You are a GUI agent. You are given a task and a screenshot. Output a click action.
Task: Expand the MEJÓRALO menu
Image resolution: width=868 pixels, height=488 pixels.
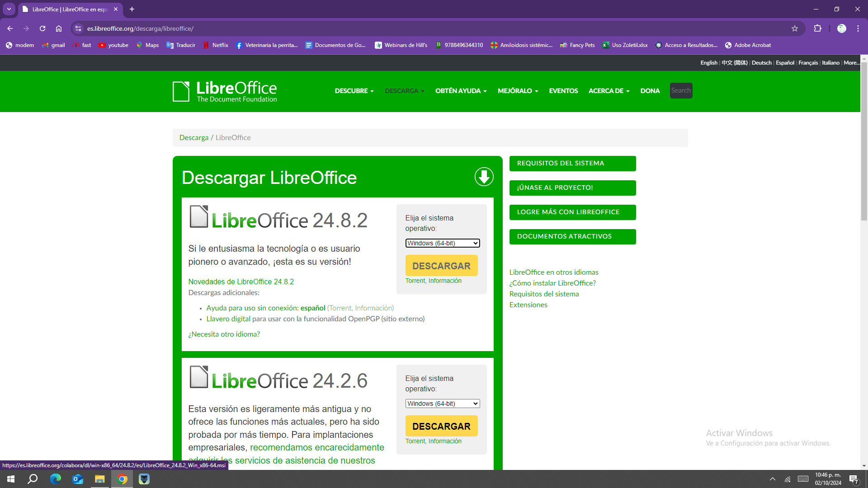tap(518, 91)
